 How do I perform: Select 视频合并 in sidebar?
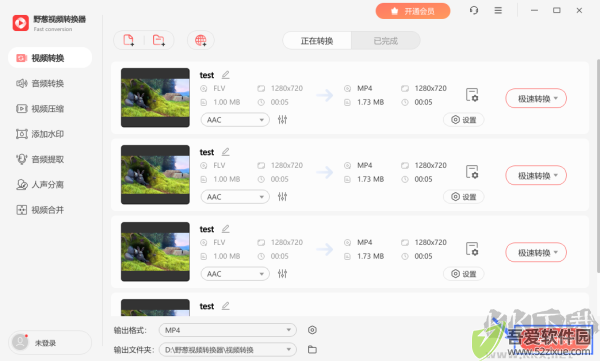[x=50, y=210]
